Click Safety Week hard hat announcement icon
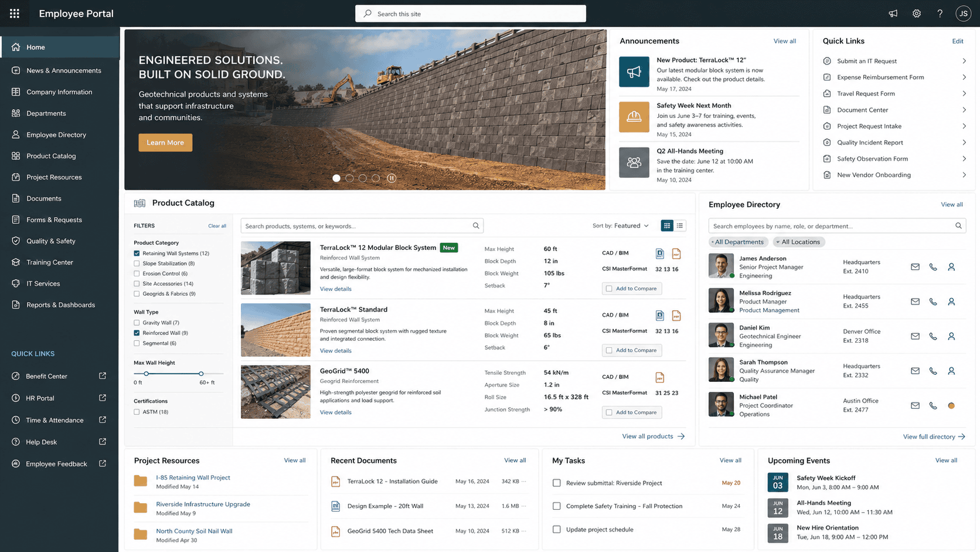The image size is (980, 552). [634, 117]
